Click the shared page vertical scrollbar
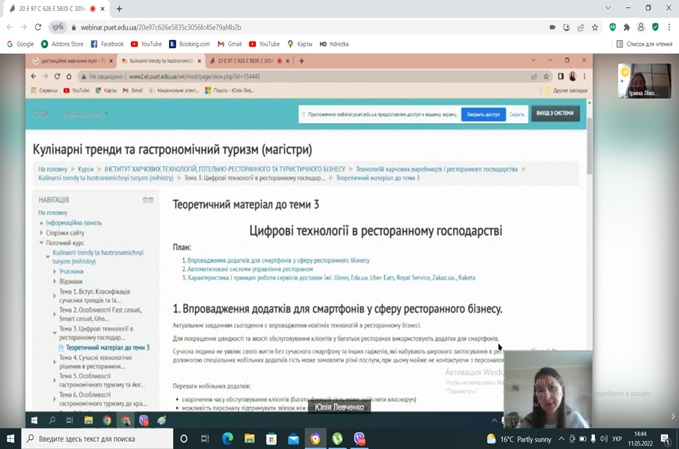Image resolution: width=679 pixels, height=449 pixels. [x=589, y=146]
